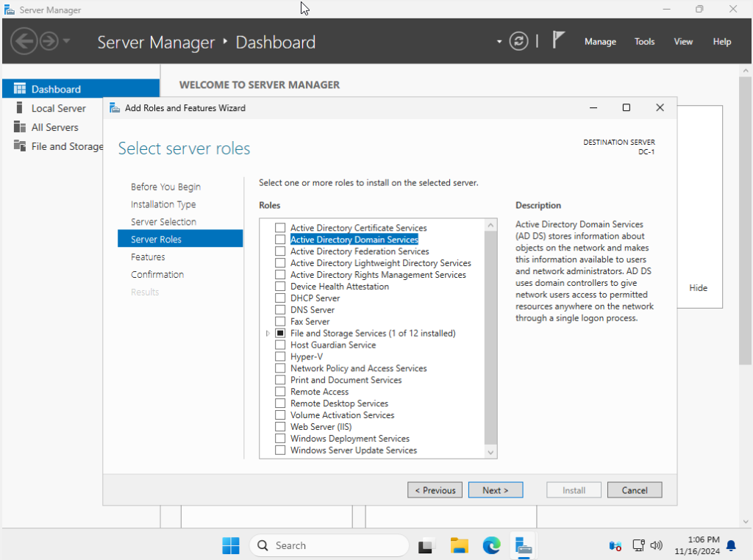Image resolution: width=753 pixels, height=560 pixels.
Task: Click the All Servers icon in sidebar
Action: click(x=20, y=126)
